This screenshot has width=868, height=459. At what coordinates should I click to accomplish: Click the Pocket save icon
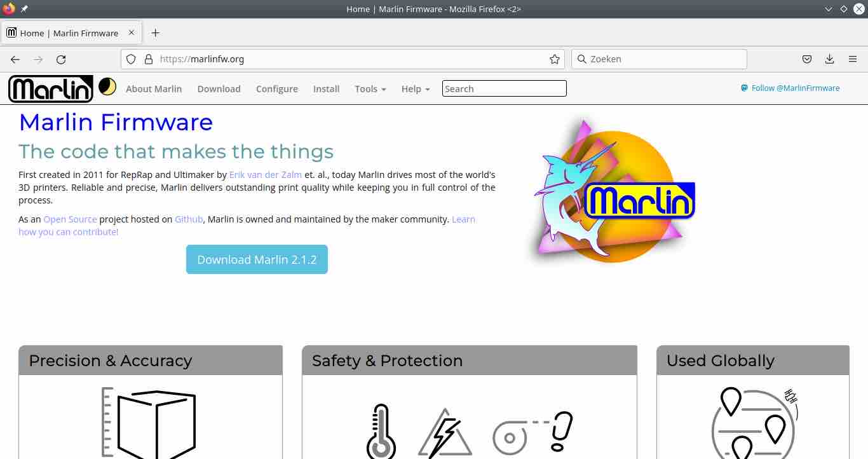coord(806,59)
